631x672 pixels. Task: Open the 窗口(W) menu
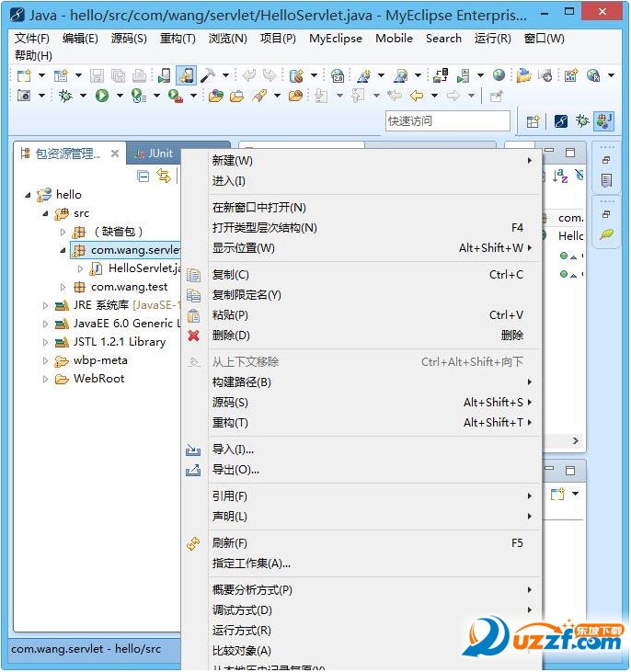pos(544,39)
